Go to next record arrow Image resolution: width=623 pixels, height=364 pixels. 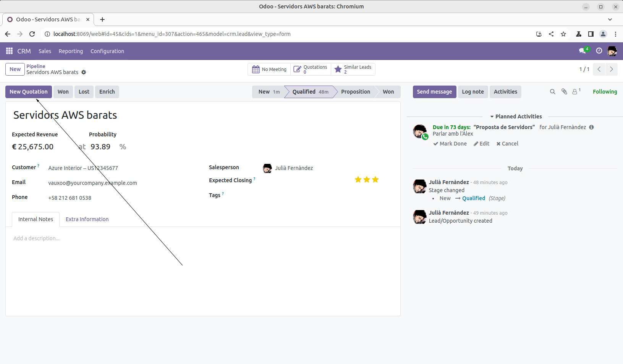tap(611, 69)
